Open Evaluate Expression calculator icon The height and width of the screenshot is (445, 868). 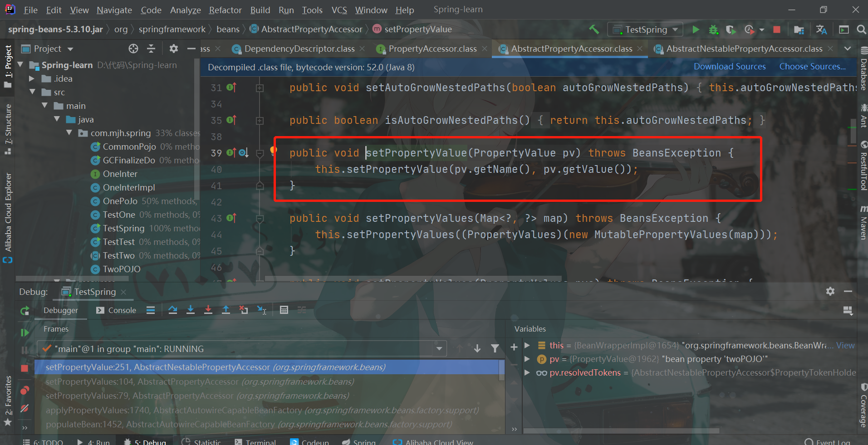(x=284, y=310)
